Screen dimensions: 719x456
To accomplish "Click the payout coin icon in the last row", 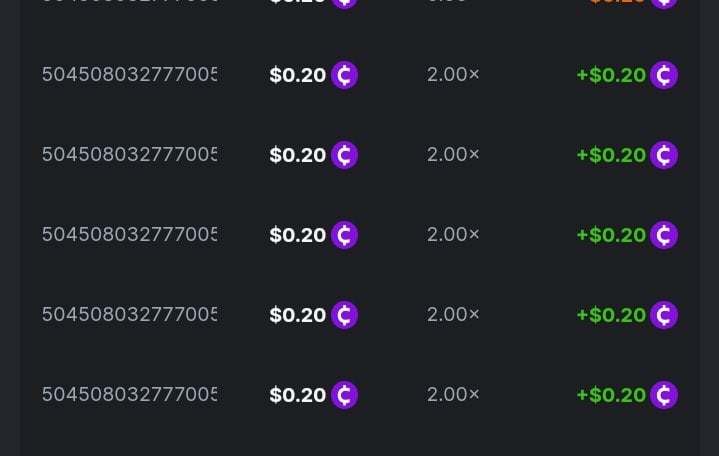I will point(664,395).
